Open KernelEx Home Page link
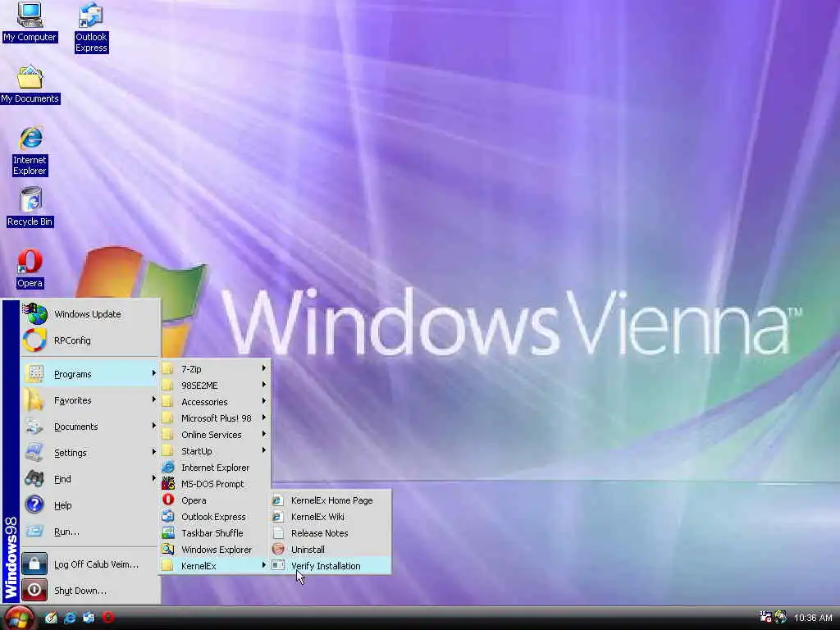The image size is (840, 630). 331,500
